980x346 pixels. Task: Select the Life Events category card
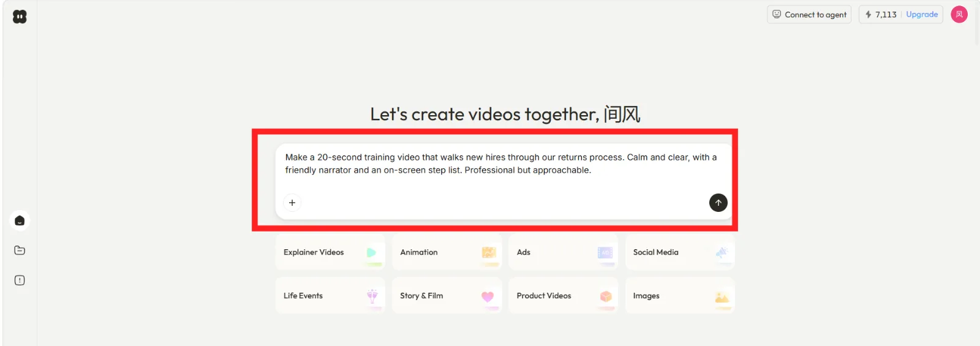330,296
